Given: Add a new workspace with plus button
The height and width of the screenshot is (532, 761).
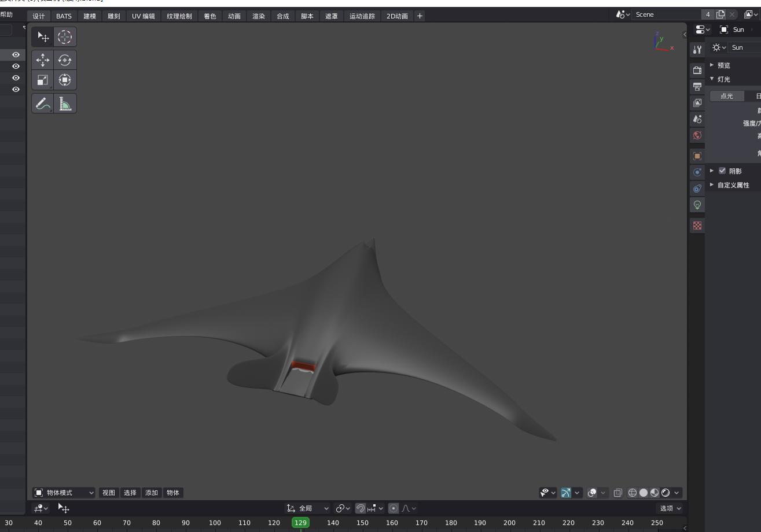Looking at the screenshot, I should (x=420, y=16).
